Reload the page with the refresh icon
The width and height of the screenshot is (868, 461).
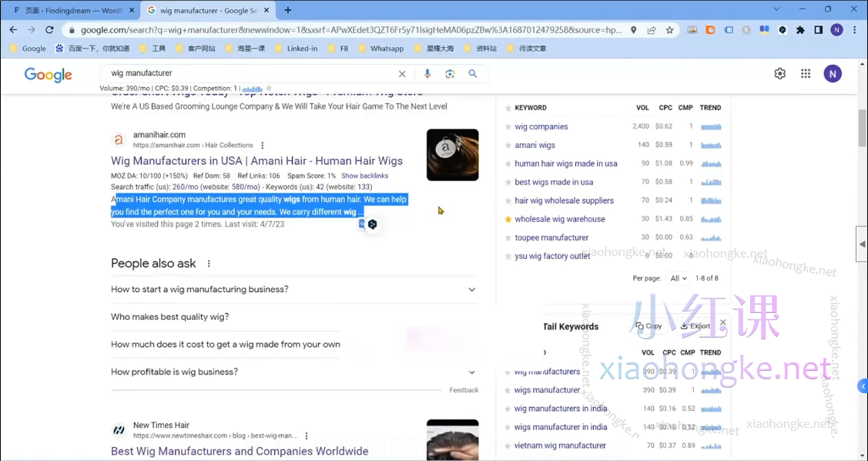[x=49, y=30]
